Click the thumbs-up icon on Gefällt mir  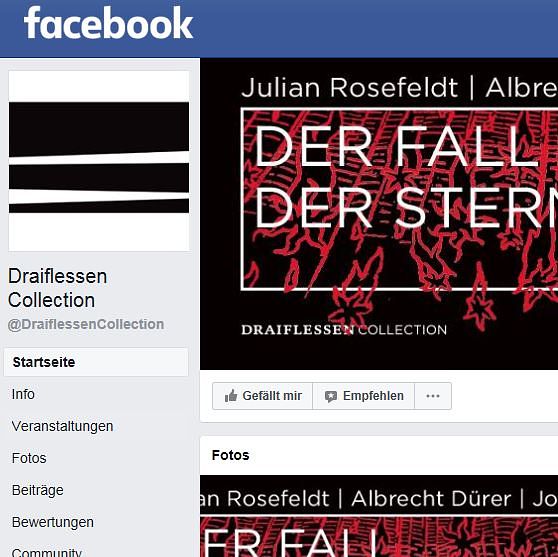(231, 396)
